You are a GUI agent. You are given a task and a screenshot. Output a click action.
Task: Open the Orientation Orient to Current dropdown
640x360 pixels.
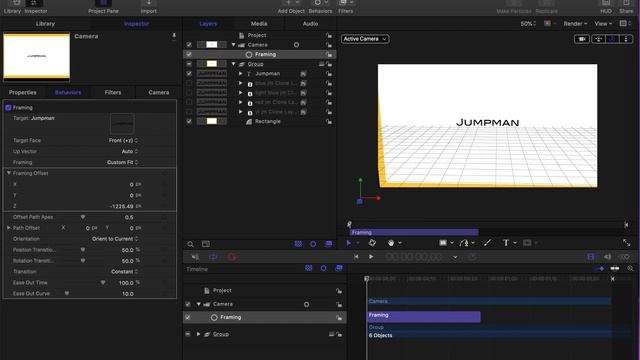click(115, 239)
